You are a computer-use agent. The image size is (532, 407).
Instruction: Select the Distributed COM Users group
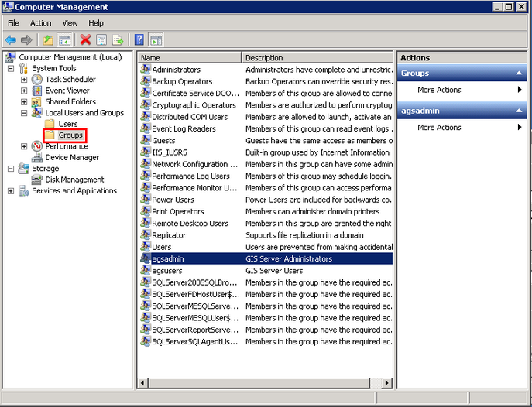point(190,117)
